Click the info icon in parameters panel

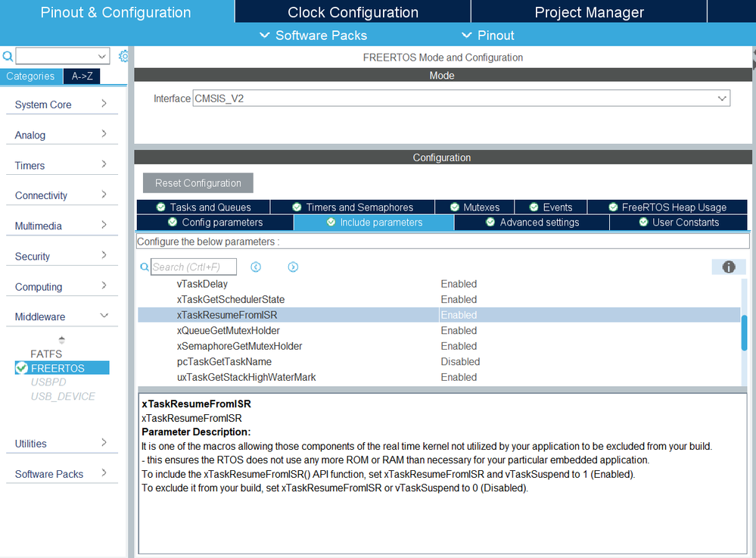pyautogui.click(x=729, y=267)
